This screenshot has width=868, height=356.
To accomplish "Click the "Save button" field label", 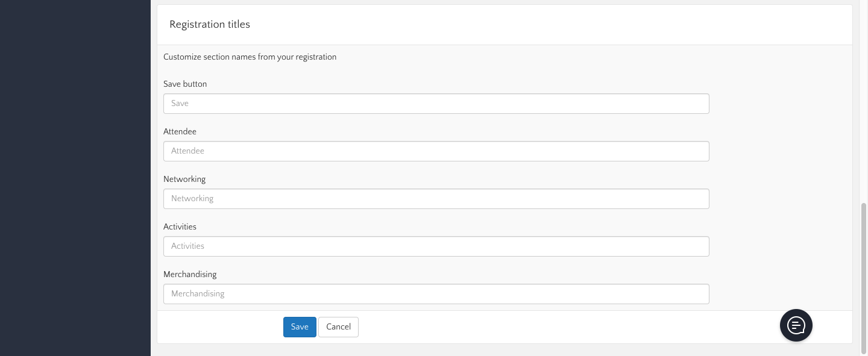I will tap(185, 84).
